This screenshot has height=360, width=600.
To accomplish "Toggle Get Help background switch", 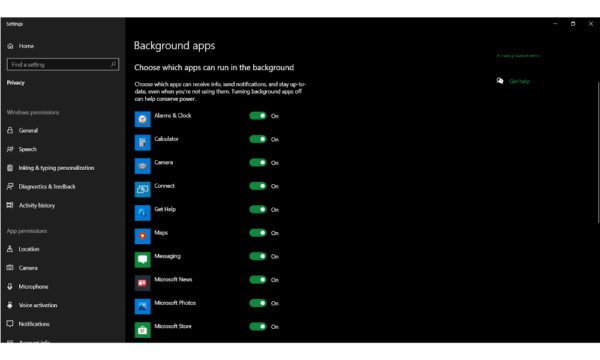I will pyautogui.click(x=258, y=209).
